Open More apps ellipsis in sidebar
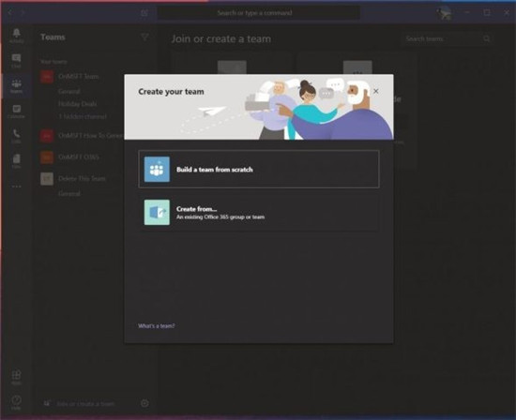 click(16, 187)
